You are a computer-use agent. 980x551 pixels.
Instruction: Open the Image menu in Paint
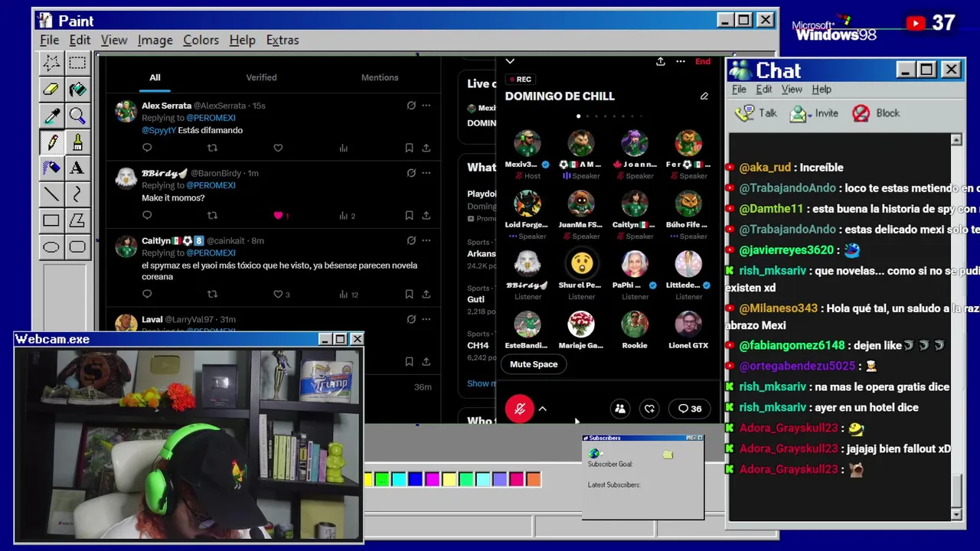pyautogui.click(x=155, y=40)
